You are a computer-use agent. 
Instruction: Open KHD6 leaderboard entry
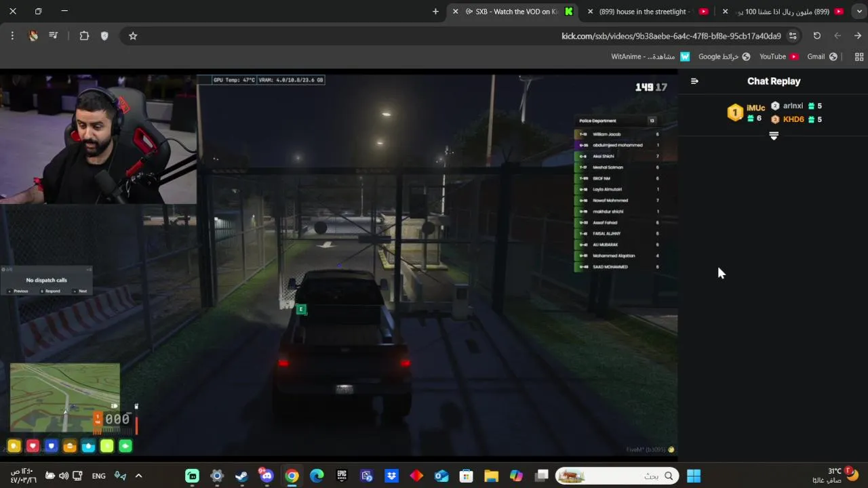(797, 119)
